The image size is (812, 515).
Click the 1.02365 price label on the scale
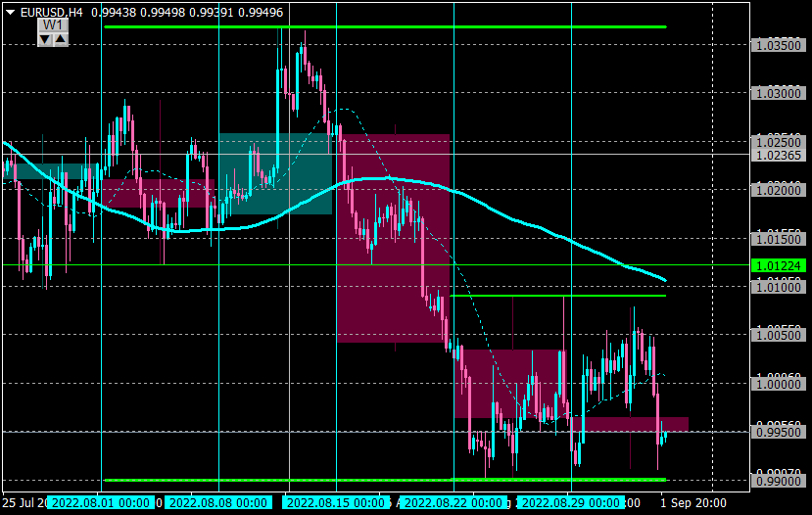click(779, 156)
